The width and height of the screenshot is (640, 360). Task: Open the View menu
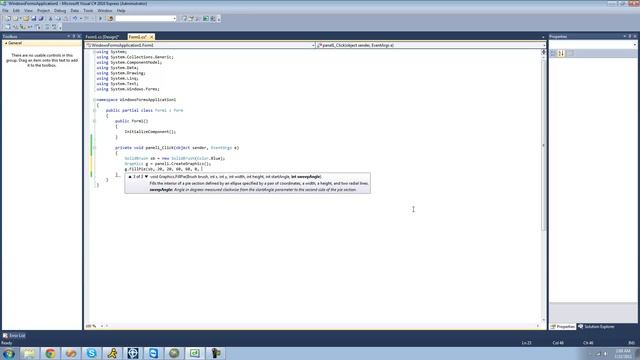[x=28, y=11]
